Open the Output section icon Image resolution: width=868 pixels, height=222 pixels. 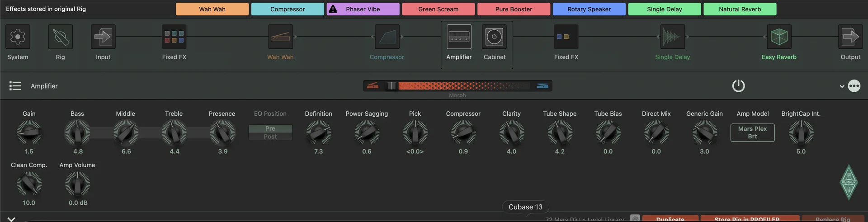(850, 37)
